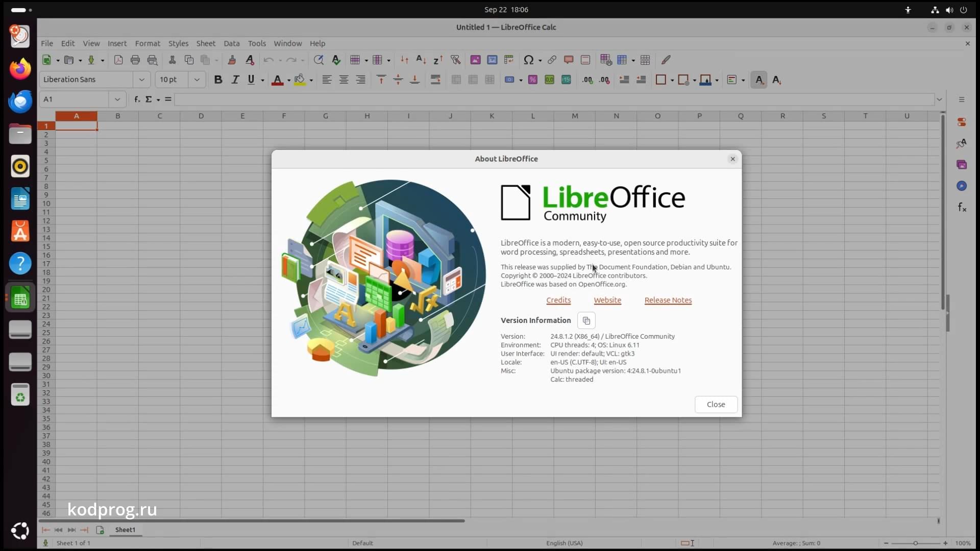This screenshot has height=551, width=980.
Task: Toggle Wrap Text icon
Action: point(435,80)
